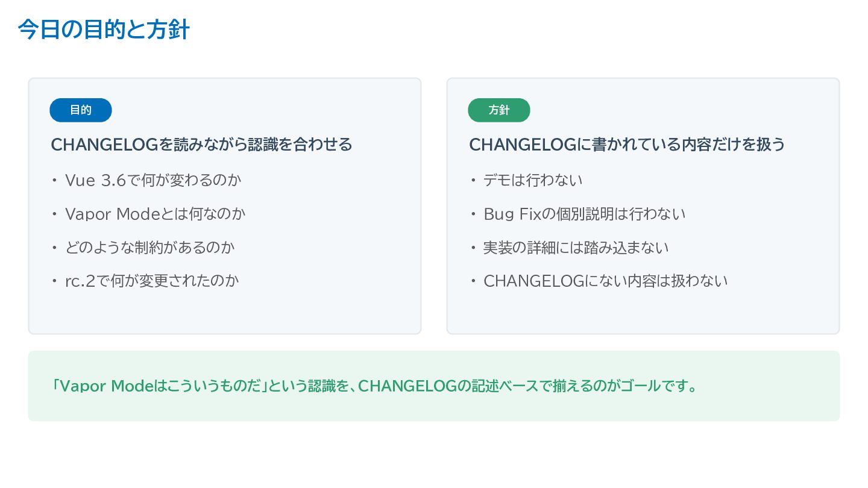Select bullet Vapor Modeとは何なのか
Viewport: 868px width, 488px height.
pyautogui.click(x=155, y=214)
